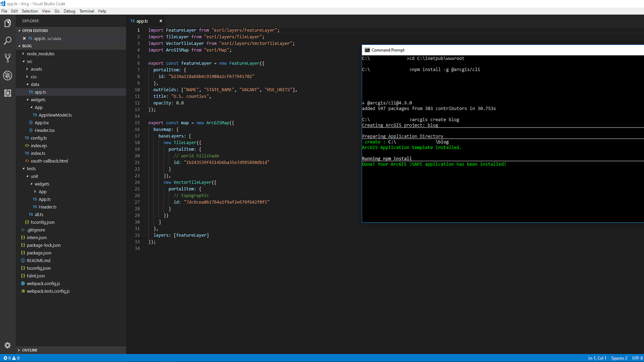Collapse the tests folder
Viewport: 644px width, 362px height.
point(31,169)
